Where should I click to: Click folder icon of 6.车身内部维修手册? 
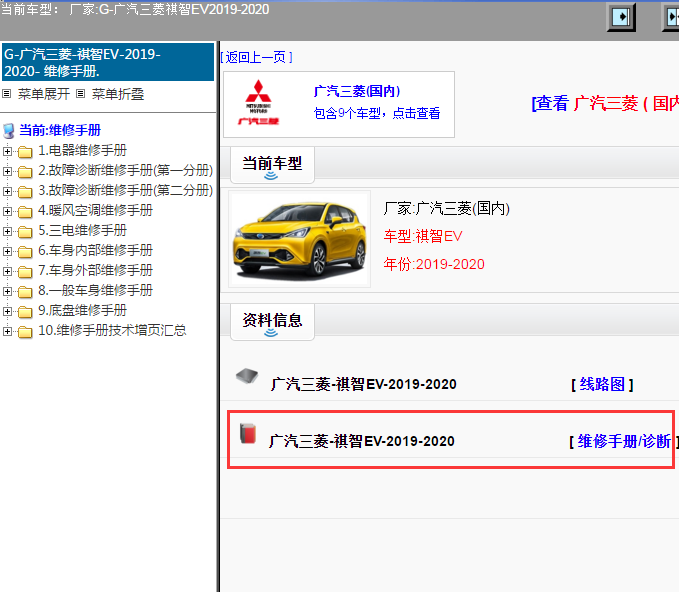click(25, 252)
